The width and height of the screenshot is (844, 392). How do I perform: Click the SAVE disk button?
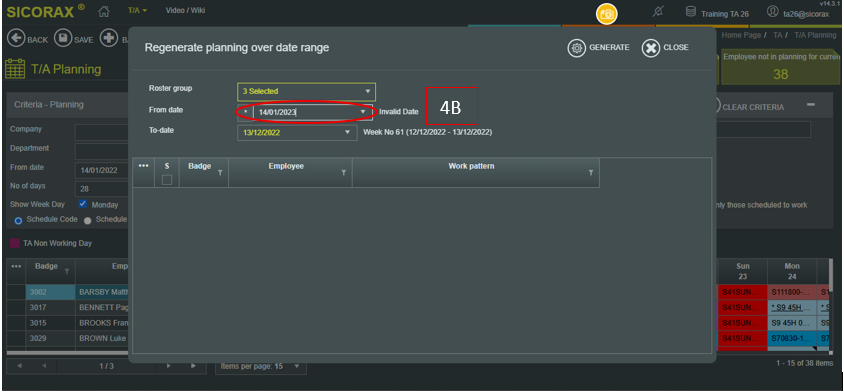64,39
